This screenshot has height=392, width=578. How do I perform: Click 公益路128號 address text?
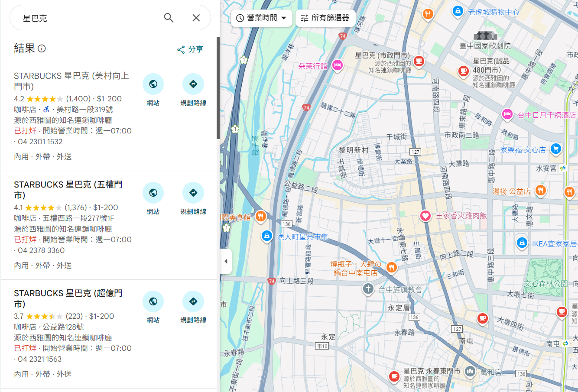[63, 327]
